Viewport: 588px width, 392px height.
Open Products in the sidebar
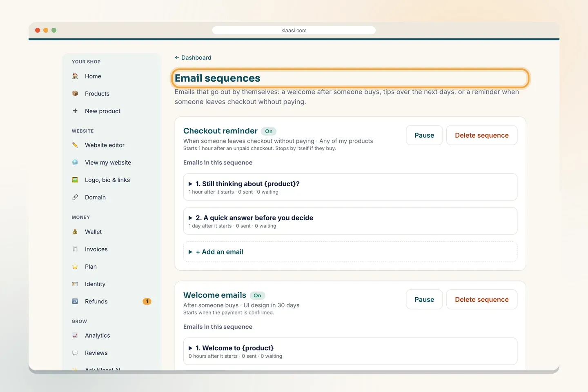point(112,94)
